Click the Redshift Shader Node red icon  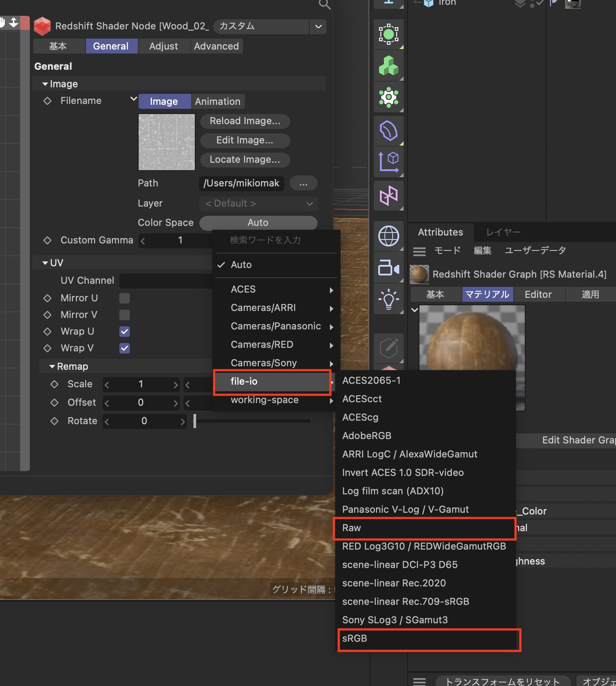42,26
